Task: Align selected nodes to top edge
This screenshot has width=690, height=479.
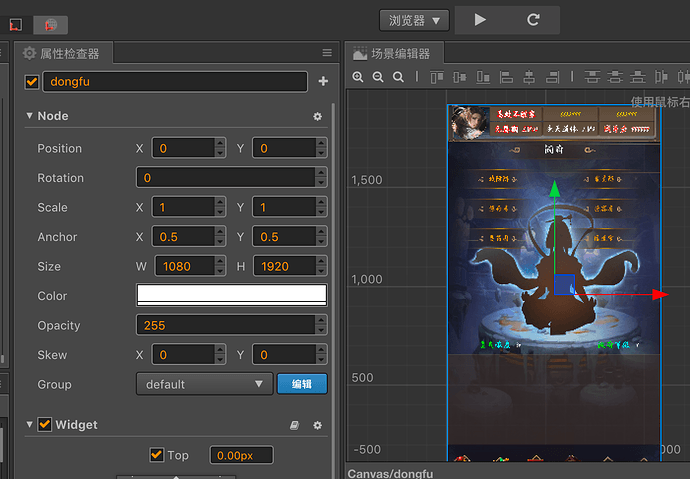Action: (437, 77)
